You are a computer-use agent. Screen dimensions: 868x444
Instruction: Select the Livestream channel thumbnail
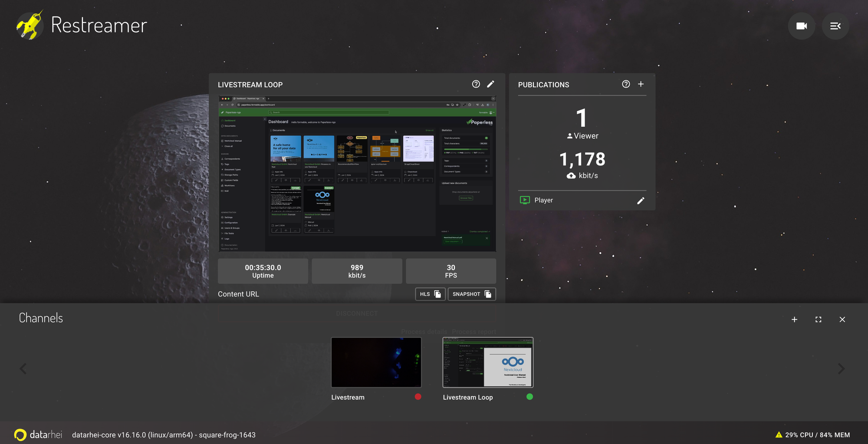[x=376, y=362]
